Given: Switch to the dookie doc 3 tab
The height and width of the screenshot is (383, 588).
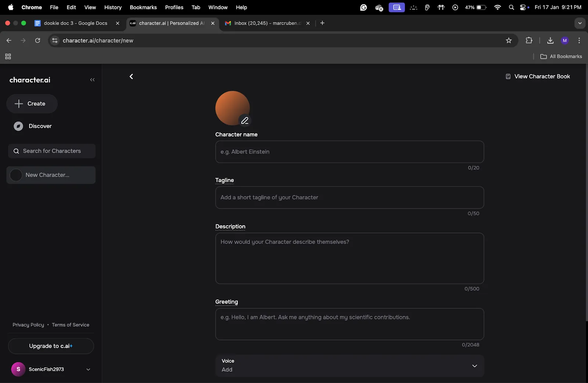Looking at the screenshot, I should 75,23.
